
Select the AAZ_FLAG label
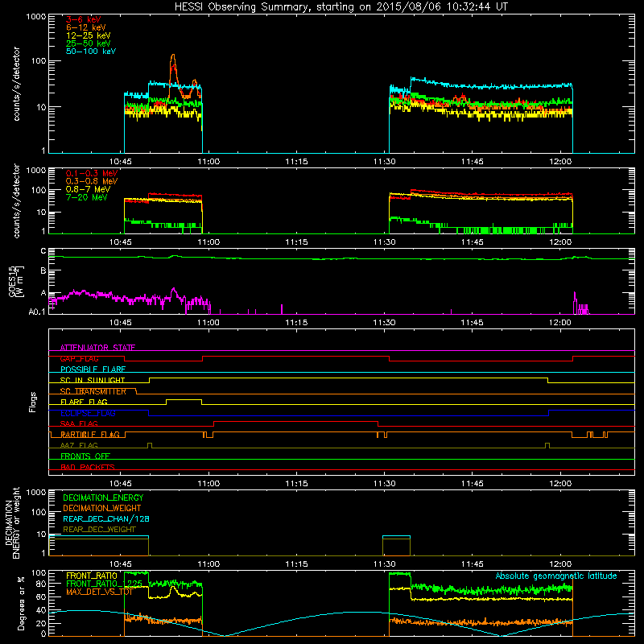(79, 446)
